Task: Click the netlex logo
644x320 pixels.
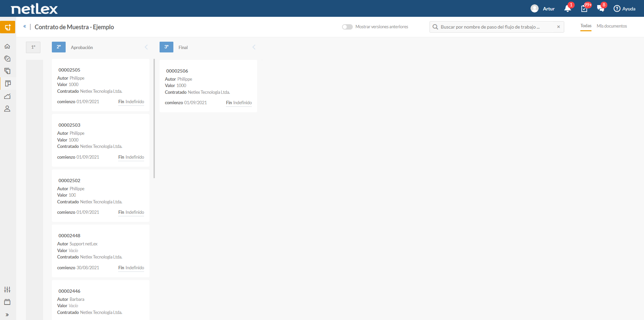Action: coord(34,9)
